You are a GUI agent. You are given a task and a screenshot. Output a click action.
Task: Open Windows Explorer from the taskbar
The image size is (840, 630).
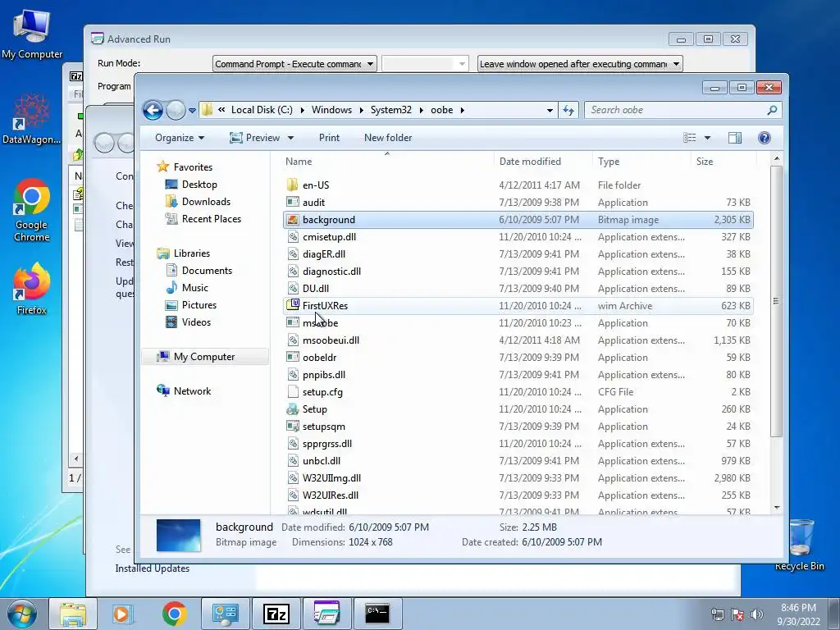coord(72,614)
